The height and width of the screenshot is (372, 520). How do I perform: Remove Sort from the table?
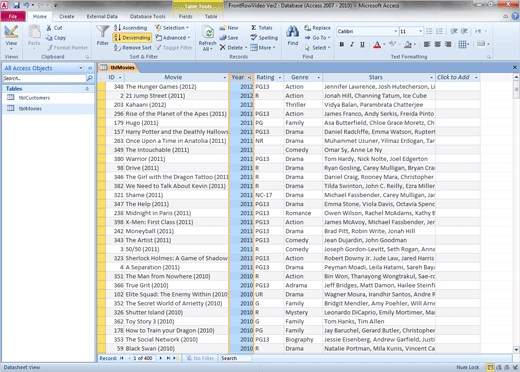(x=132, y=48)
